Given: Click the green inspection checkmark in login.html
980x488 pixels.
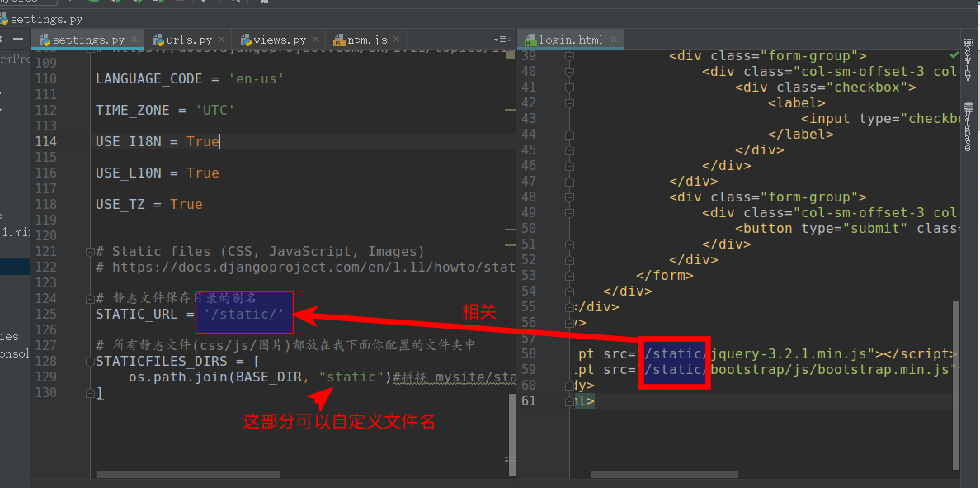Looking at the screenshot, I should [x=954, y=55].
